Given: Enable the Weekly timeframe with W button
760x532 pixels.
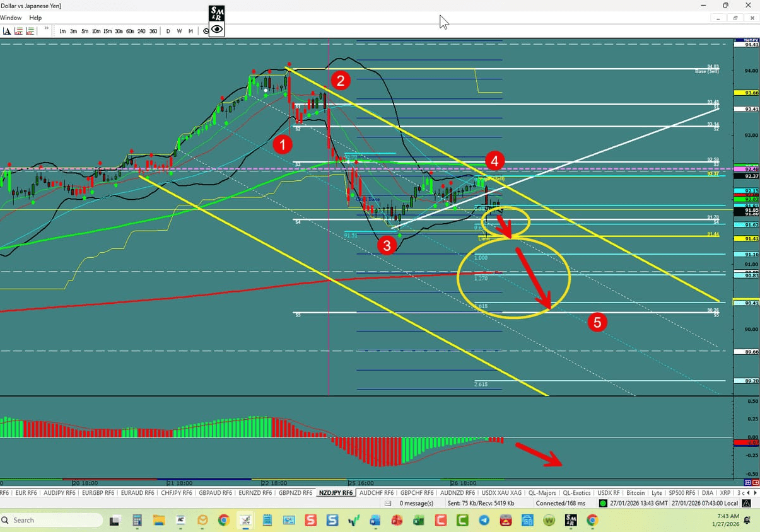Looking at the screenshot, I should (179, 30).
